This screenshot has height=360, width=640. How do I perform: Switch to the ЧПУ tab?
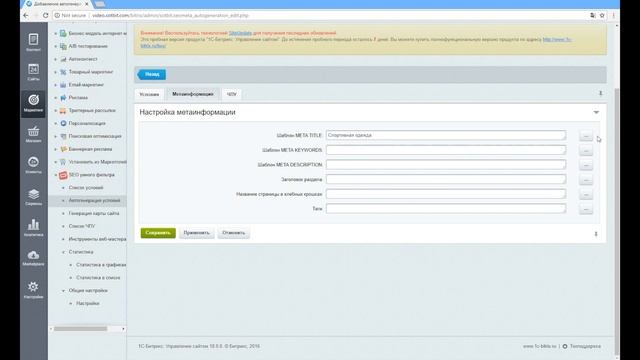(x=231, y=94)
